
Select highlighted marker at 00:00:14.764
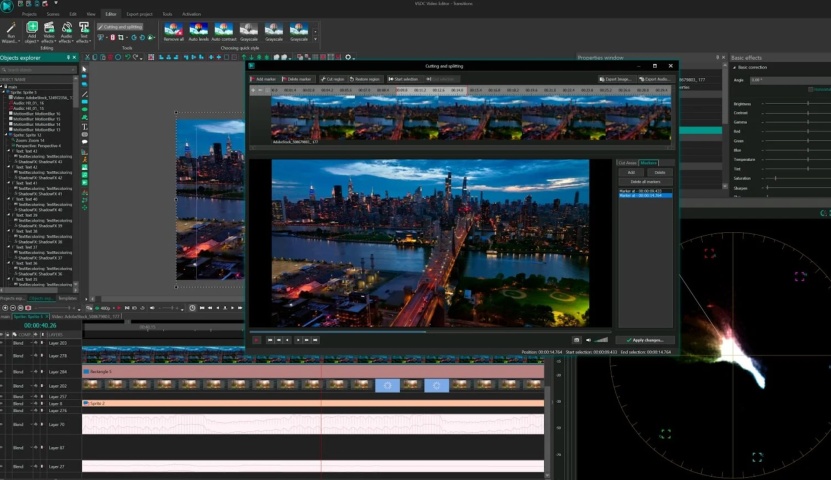(x=645, y=195)
